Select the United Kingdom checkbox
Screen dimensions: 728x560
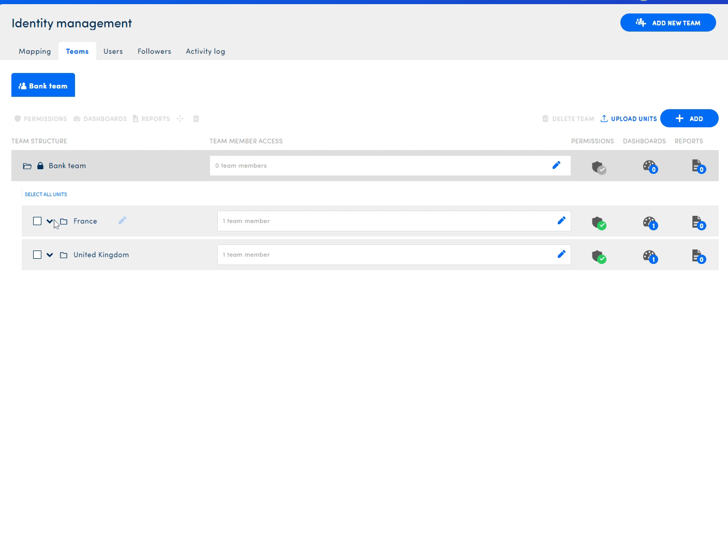click(x=37, y=255)
